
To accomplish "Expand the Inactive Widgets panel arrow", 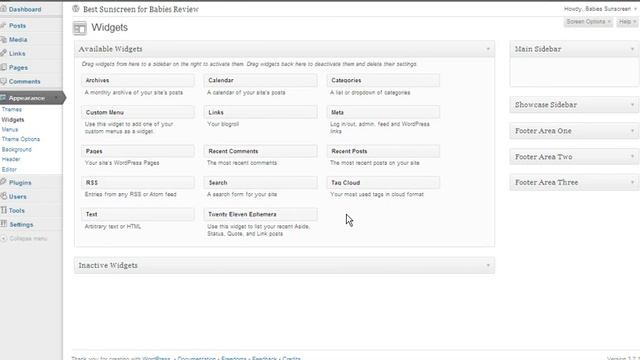I will [488, 265].
